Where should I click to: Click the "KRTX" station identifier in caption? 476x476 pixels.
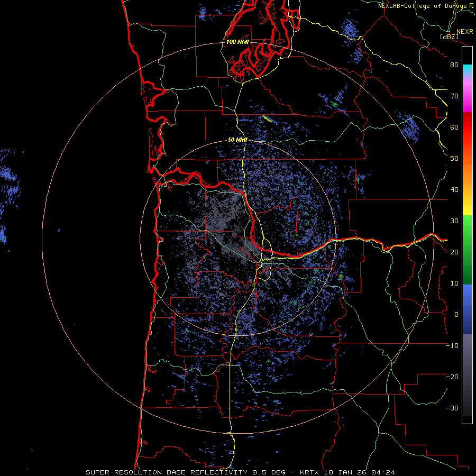point(310,472)
